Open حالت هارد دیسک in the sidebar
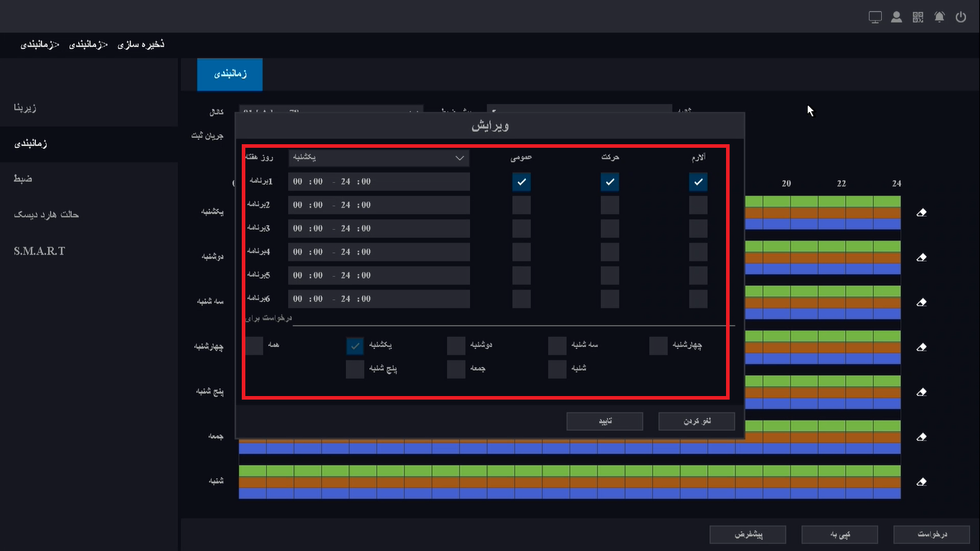Image resolution: width=980 pixels, height=551 pixels. pos(89,215)
